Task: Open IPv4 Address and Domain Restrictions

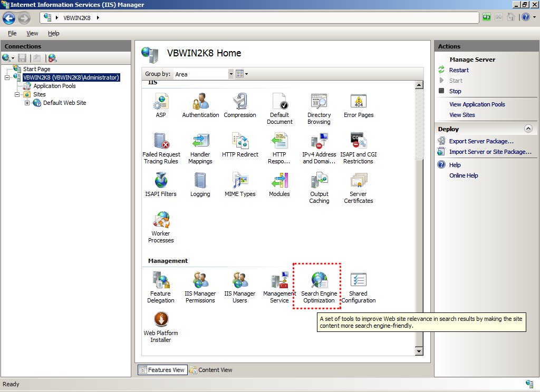Action: pyautogui.click(x=319, y=148)
